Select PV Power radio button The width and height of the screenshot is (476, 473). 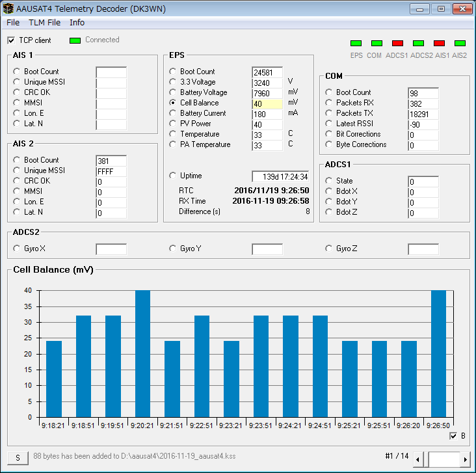(173, 124)
